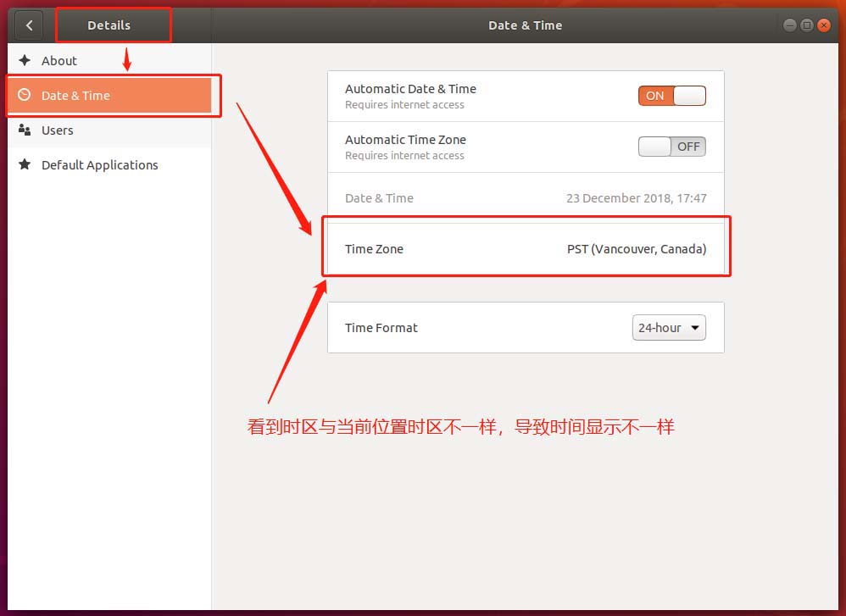The width and height of the screenshot is (846, 616).
Task: Click the About star/plane icon in sidebar
Action: pos(25,60)
